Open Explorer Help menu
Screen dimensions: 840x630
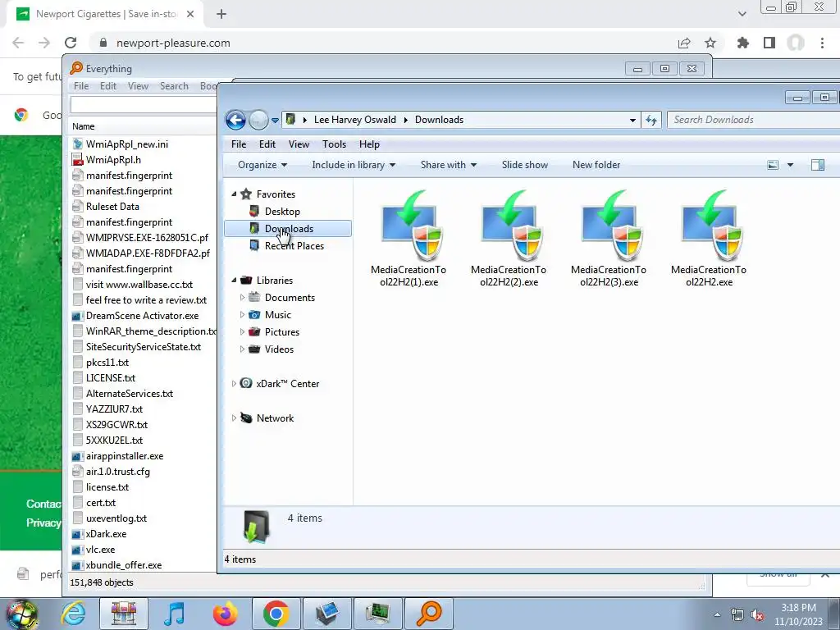click(369, 144)
